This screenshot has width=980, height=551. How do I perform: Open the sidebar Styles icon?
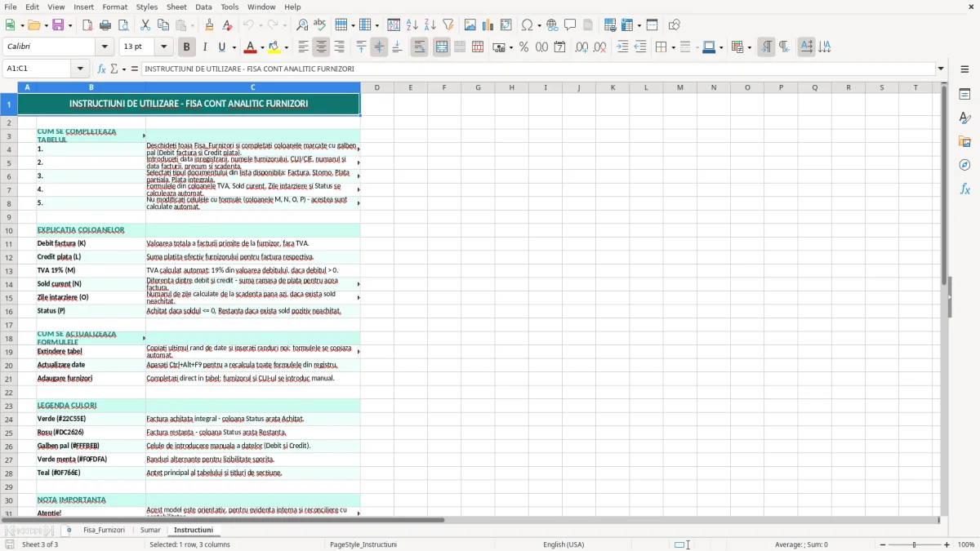click(x=964, y=118)
